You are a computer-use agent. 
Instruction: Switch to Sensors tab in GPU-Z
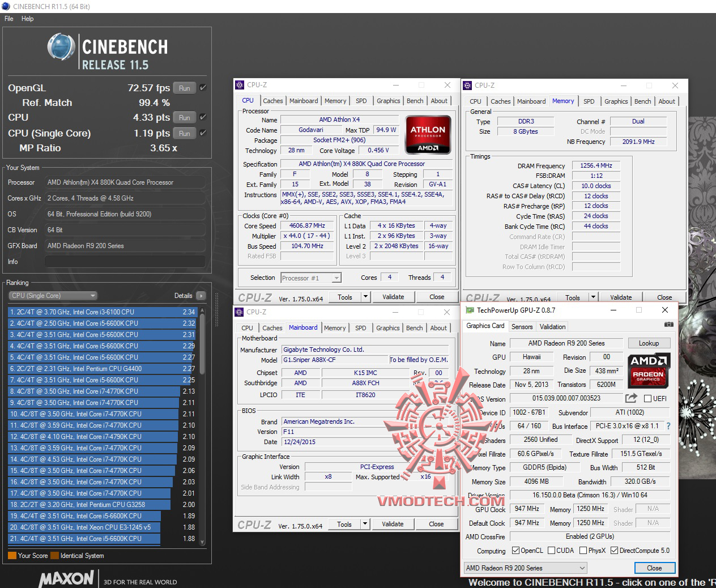point(522,327)
